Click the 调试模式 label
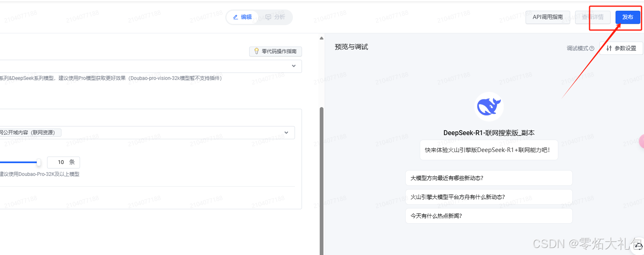 (577, 48)
